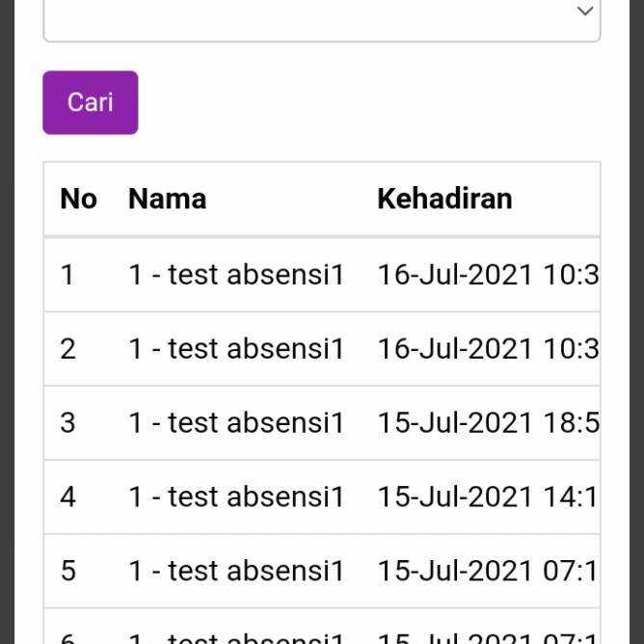Open the dropdown above the Cari button
This screenshot has height=644, width=644.
pos(322,13)
